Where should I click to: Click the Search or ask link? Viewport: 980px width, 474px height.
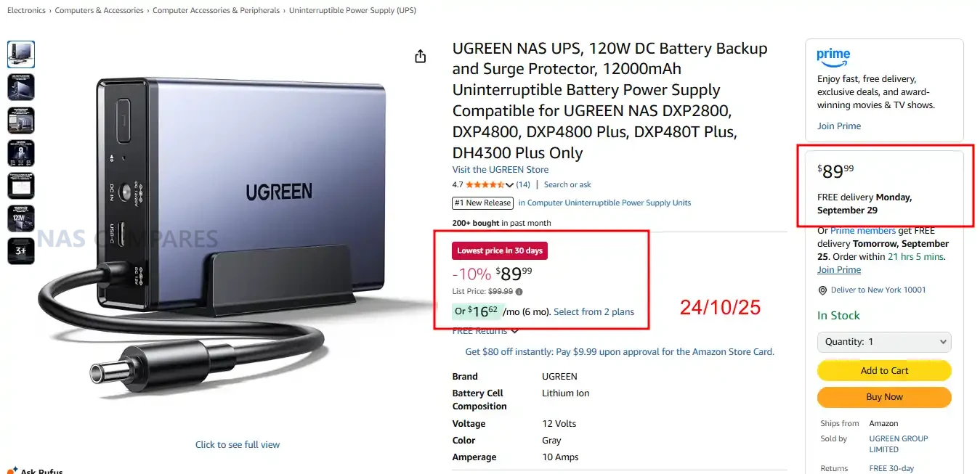[567, 185]
